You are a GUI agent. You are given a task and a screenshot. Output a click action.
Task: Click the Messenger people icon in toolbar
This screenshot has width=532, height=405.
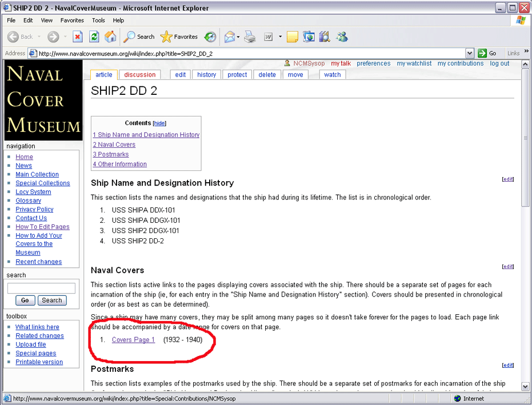point(342,37)
